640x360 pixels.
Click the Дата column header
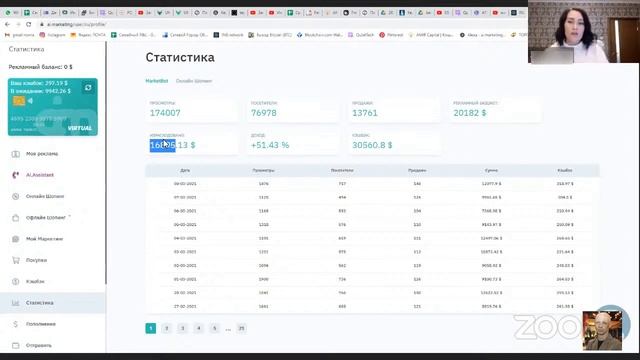[185, 170]
